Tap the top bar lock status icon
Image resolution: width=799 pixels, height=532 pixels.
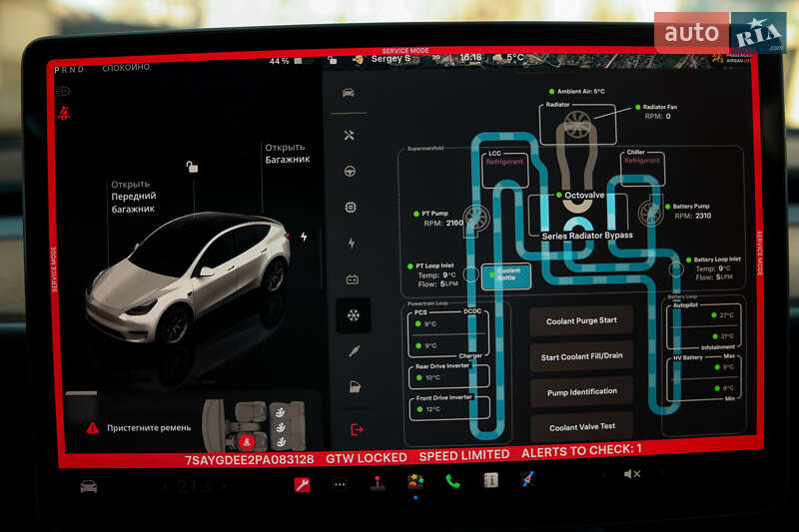click(x=333, y=60)
